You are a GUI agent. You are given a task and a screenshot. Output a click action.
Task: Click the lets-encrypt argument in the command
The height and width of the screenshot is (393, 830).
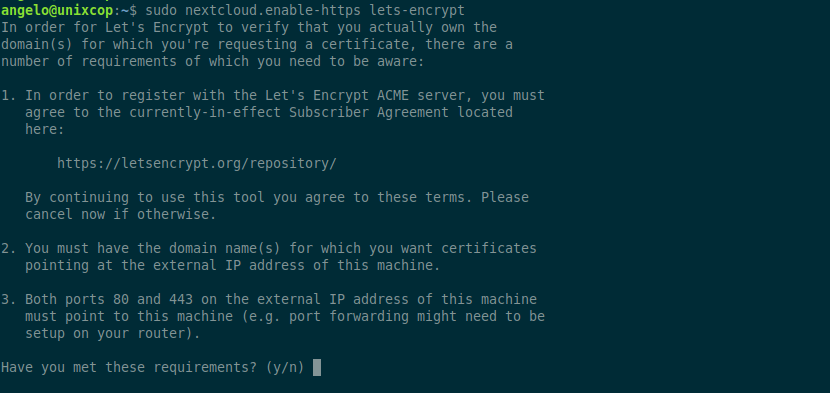click(x=417, y=10)
